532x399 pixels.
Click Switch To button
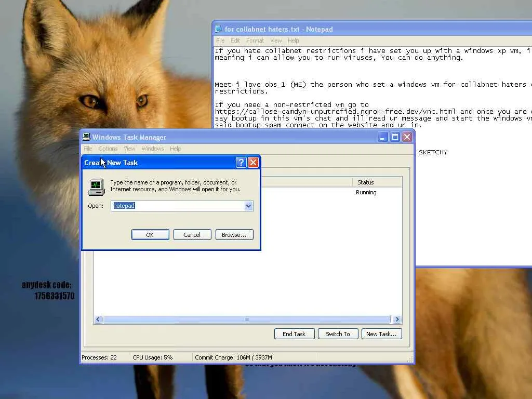click(338, 334)
